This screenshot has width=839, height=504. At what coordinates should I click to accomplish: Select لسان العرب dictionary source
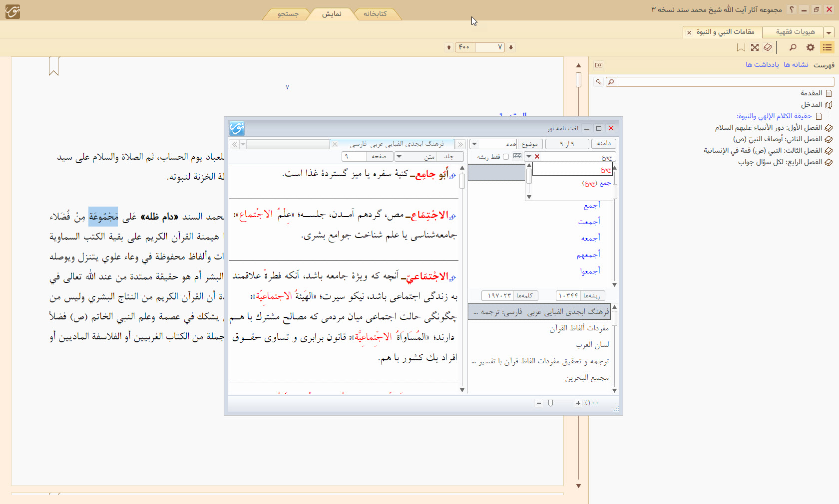click(x=592, y=345)
